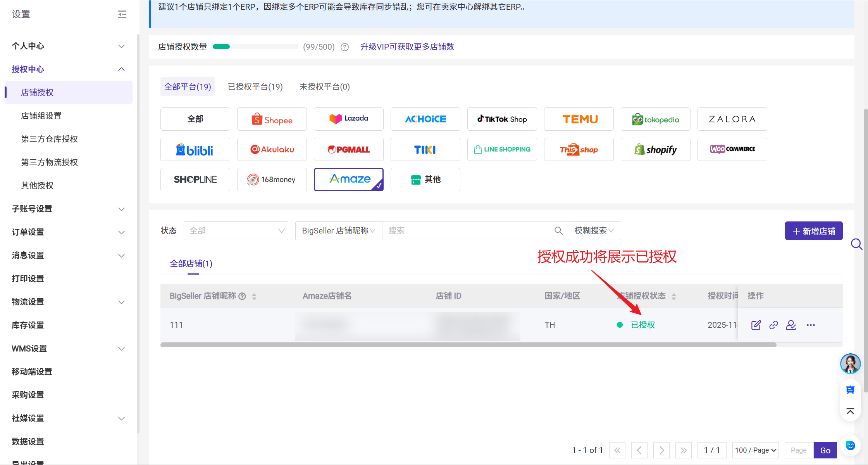Open the 100 / Page size dropdown
This screenshot has height=465, width=868.
click(756, 450)
